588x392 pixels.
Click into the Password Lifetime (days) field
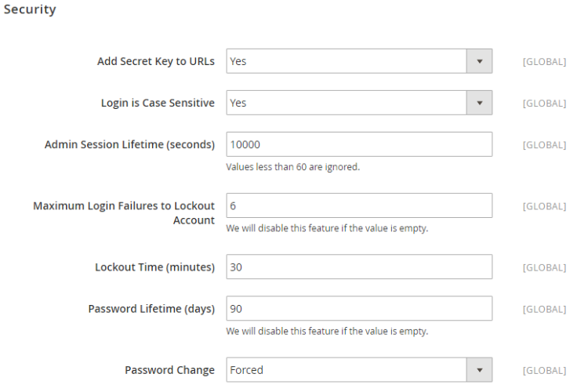click(x=359, y=308)
